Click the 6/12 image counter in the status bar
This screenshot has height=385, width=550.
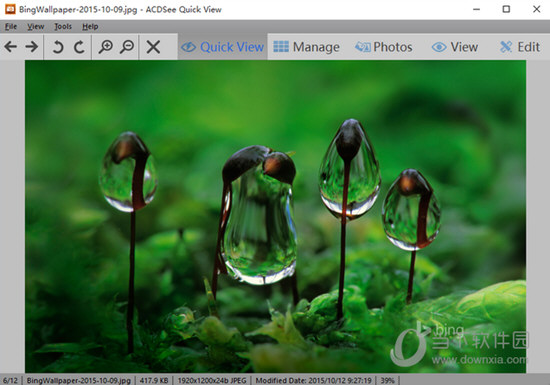click(x=10, y=380)
